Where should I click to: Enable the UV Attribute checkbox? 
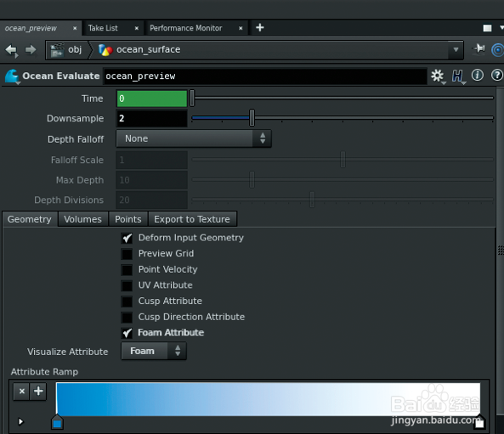pos(127,285)
